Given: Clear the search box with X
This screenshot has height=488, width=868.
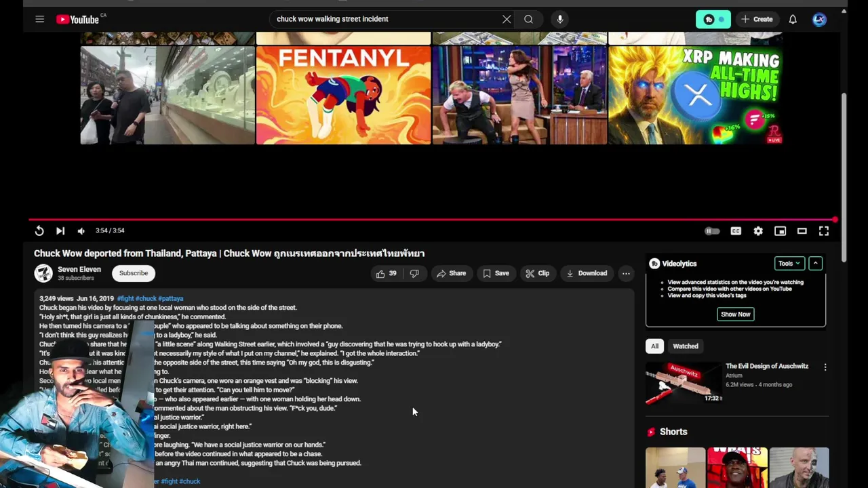Looking at the screenshot, I should tap(507, 19).
